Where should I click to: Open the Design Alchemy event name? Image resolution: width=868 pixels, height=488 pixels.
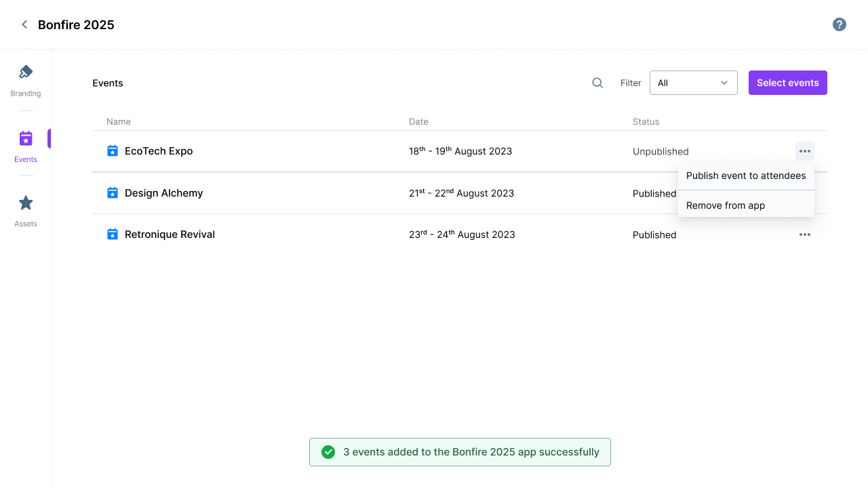point(164,193)
